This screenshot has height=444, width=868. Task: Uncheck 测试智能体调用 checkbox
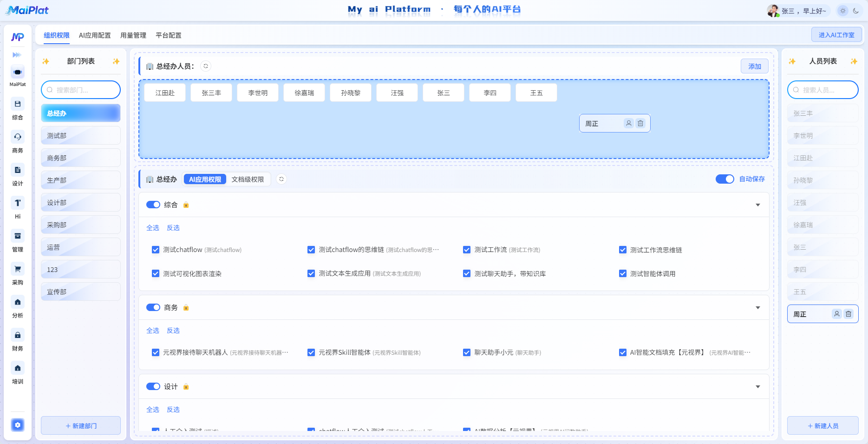(623, 273)
